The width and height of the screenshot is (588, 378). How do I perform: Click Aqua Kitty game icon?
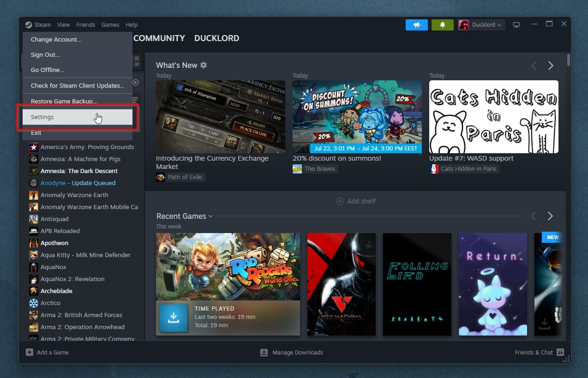34,255
